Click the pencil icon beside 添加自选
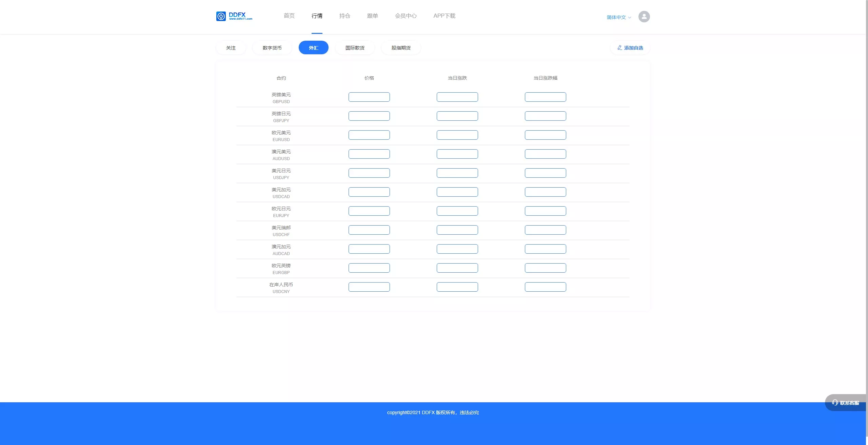Screen dimensions: 868x445 619,48
